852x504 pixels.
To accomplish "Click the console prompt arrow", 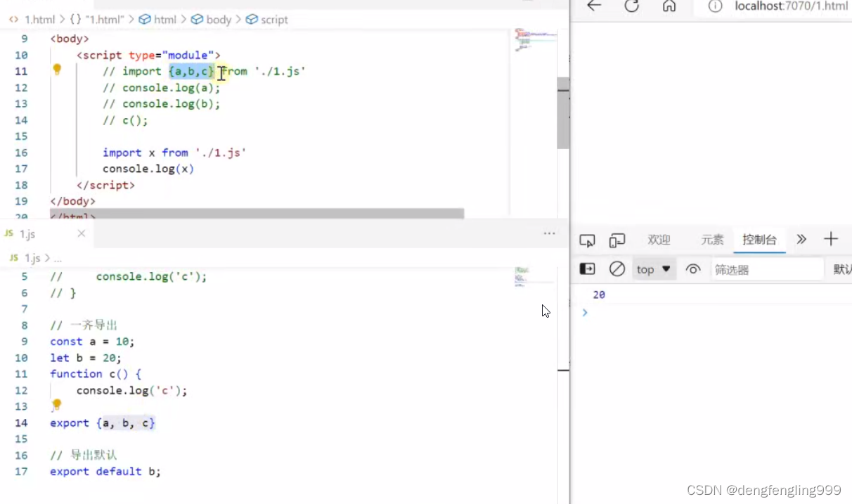I will pyautogui.click(x=584, y=312).
